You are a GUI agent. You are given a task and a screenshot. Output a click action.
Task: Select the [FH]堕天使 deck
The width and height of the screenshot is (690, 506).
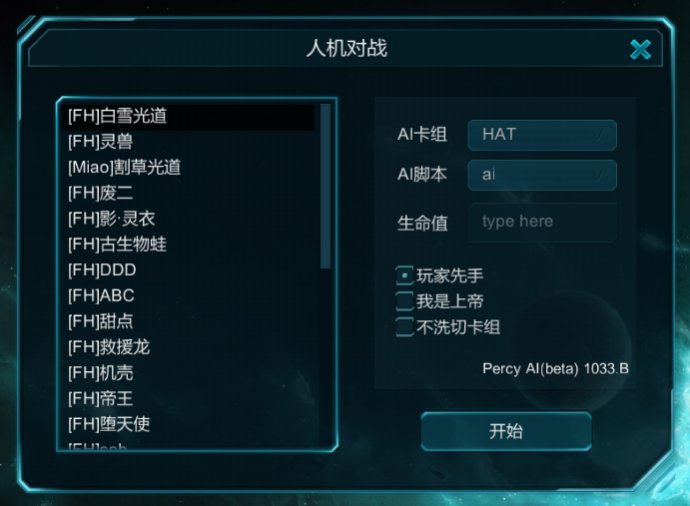coord(109,424)
